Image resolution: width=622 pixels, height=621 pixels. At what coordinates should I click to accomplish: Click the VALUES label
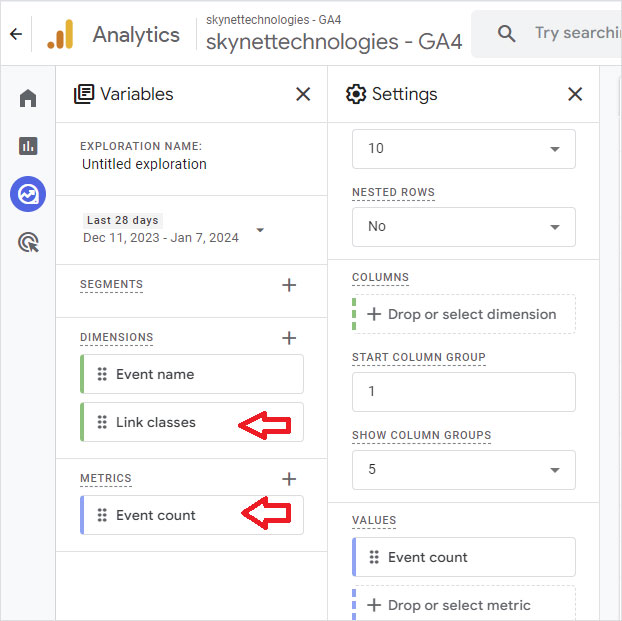pyautogui.click(x=374, y=520)
